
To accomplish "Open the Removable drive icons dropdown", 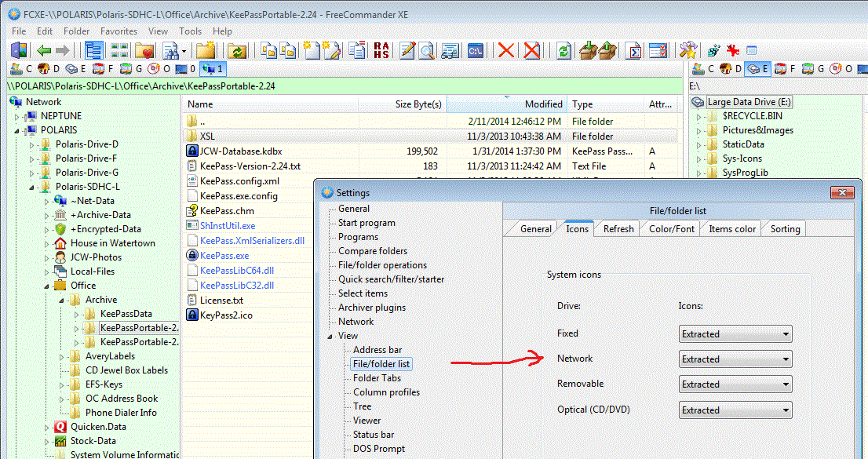I will (x=735, y=384).
